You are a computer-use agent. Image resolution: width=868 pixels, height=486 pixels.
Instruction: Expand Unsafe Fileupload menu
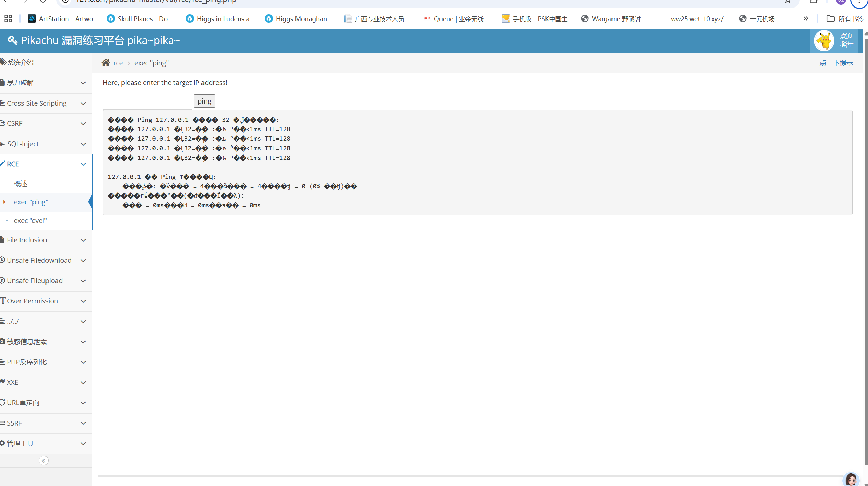pyautogui.click(x=46, y=281)
